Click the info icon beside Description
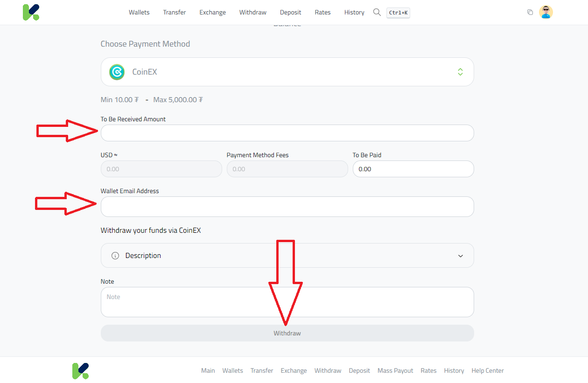588x383 pixels. [x=115, y=255]
